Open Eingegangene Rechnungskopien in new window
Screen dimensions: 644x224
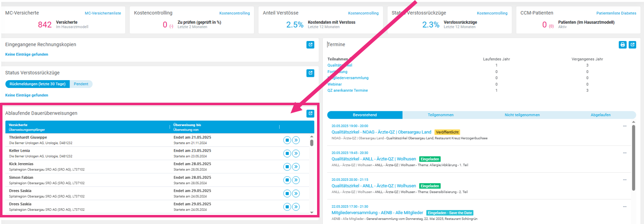310,45
